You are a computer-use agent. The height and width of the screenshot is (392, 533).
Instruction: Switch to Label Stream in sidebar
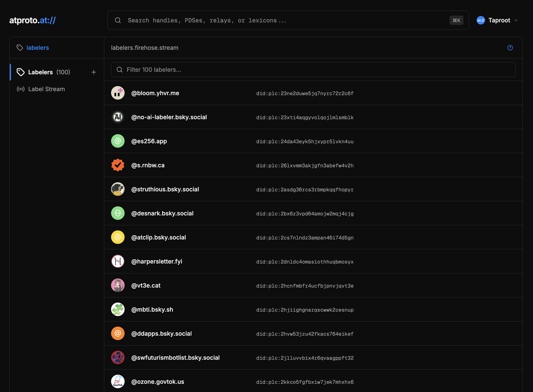pyautogui.click(x=46, y=89)
